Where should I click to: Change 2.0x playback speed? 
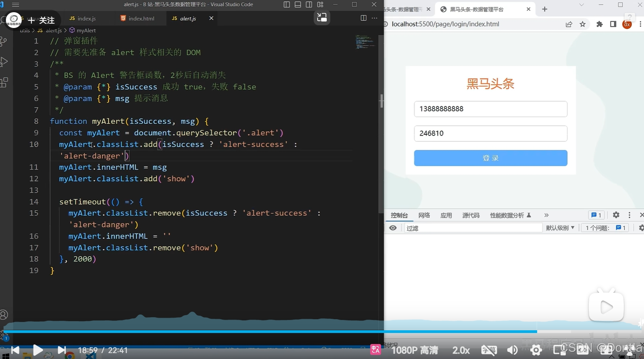click(x=461, y=350)
